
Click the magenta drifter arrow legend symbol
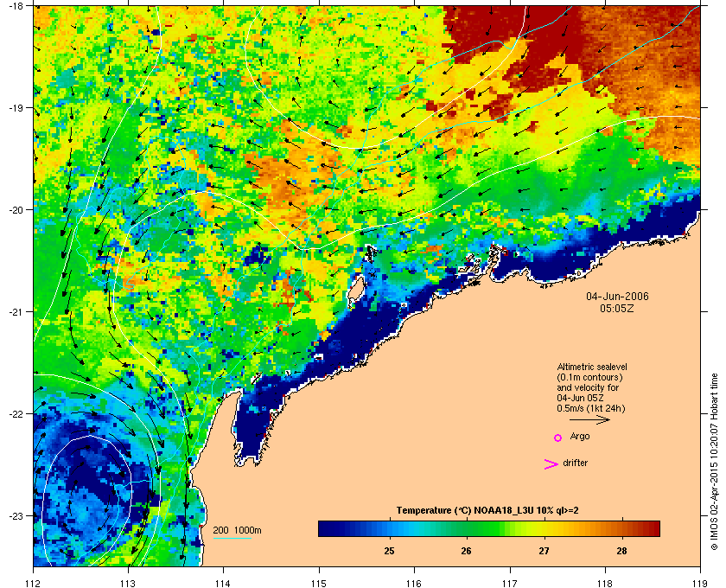point(551,464)
